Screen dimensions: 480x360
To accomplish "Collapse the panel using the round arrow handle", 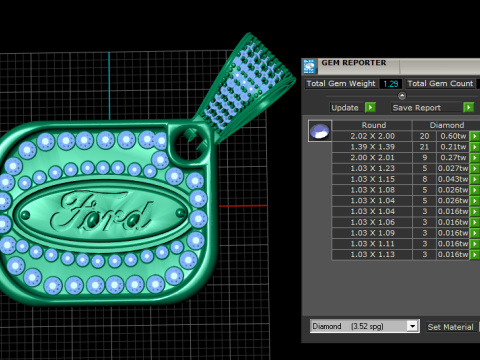I will pyautogui.click(x=402, y=96).
